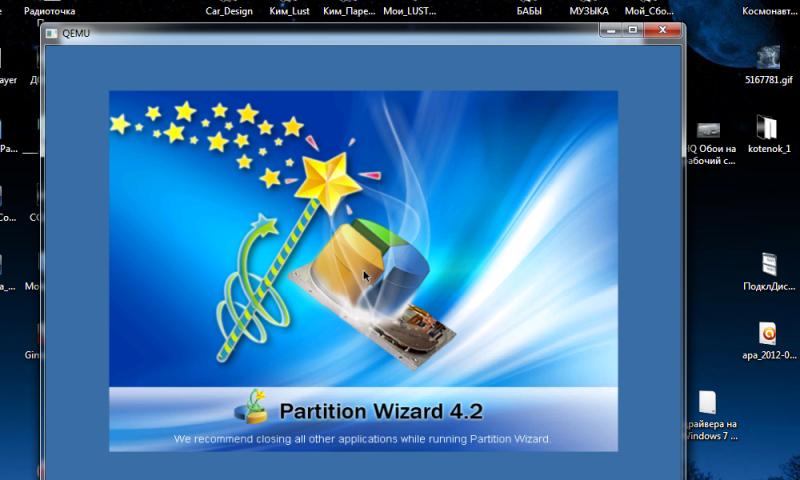
Task: Click the QEMU window system icon
Action: pyautogui.click(x=53, y=33)
